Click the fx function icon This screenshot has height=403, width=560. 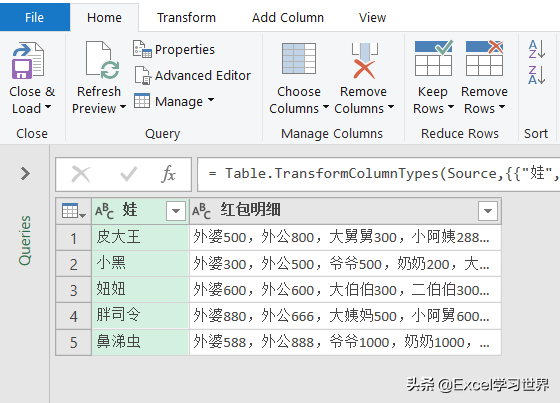[168, 174]
